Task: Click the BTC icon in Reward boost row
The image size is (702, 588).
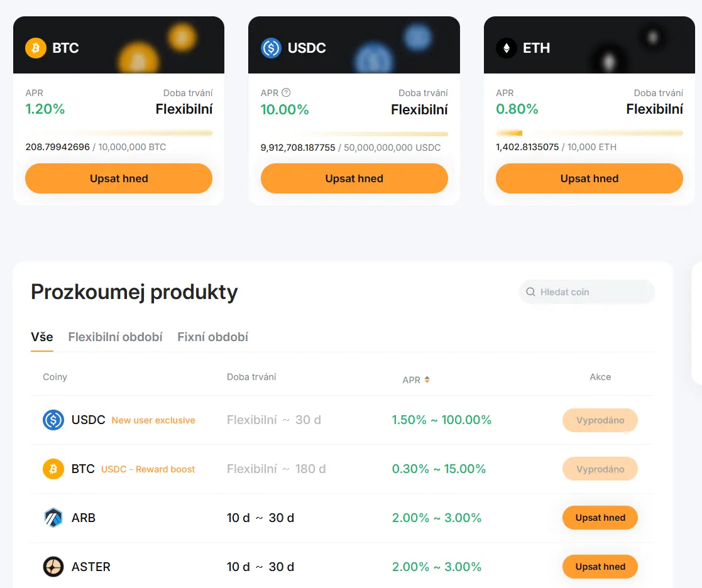Action: [53, 469]
